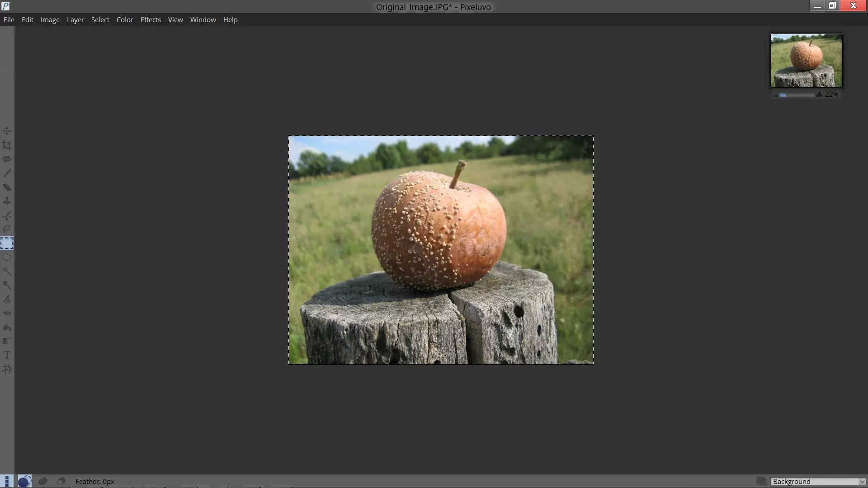This screenshot has width=868, height=488.
Task: Enable new selection mode in options bar
Action: [24, 481]
